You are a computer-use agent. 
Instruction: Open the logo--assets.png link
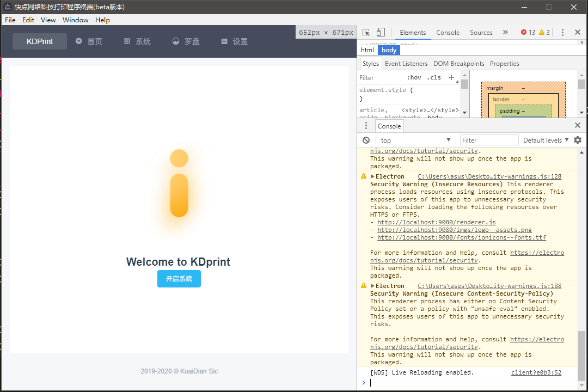(455, 230)
